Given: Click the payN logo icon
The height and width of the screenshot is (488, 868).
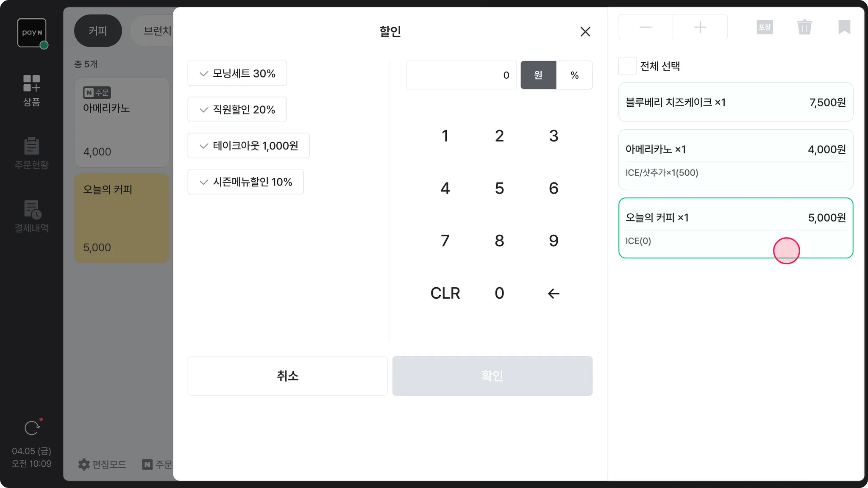Looking at the screenshot, I should [x=32, y=33].
